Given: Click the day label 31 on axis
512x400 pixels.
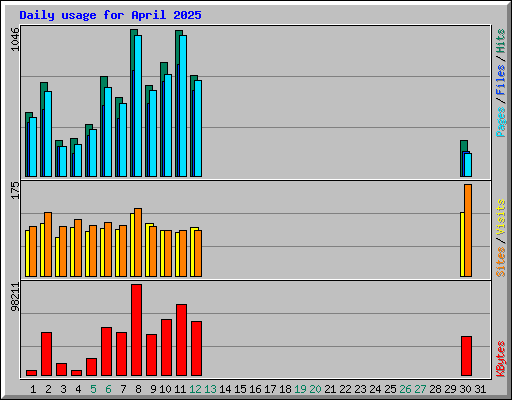Looking at the screenshot, I should [480, 389].
